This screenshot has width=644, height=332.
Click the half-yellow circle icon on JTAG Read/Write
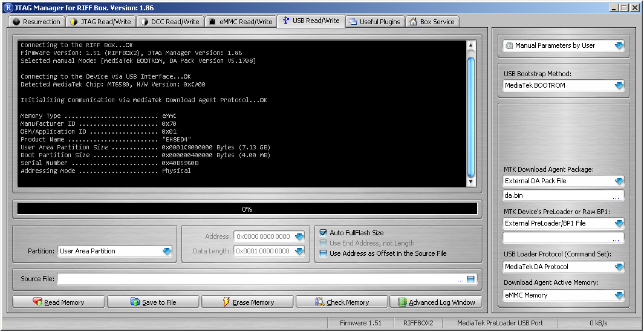point(74,22)
